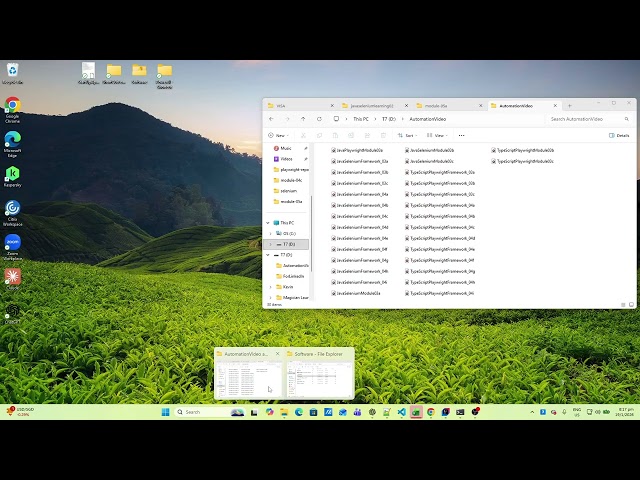The image size is (640, 480).
Task: Unpin Music using its pin icon
Action: coord(306,148)
